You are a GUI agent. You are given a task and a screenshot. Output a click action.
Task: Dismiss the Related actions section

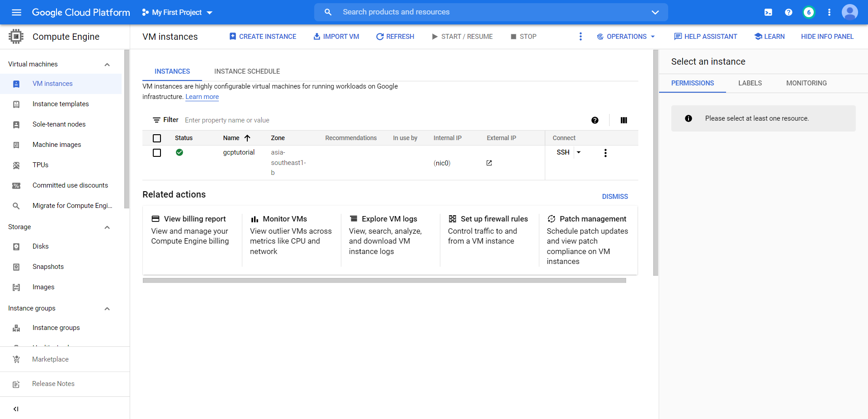(x=615, y=197)
